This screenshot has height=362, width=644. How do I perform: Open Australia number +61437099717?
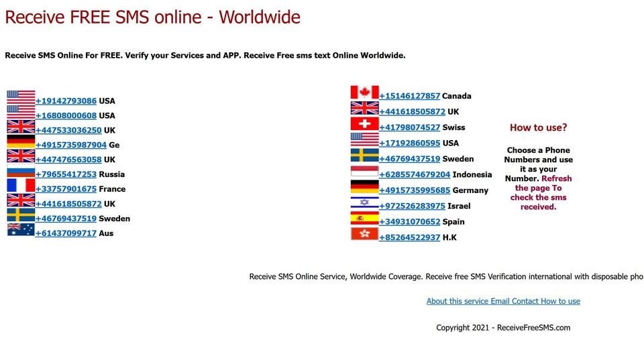click(x=66, y=233)
